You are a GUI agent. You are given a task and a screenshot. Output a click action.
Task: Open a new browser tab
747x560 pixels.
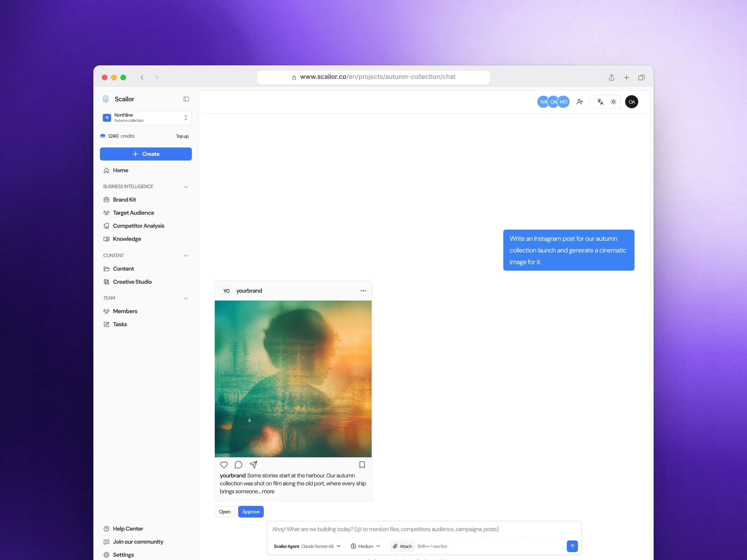tap(627, 77)
